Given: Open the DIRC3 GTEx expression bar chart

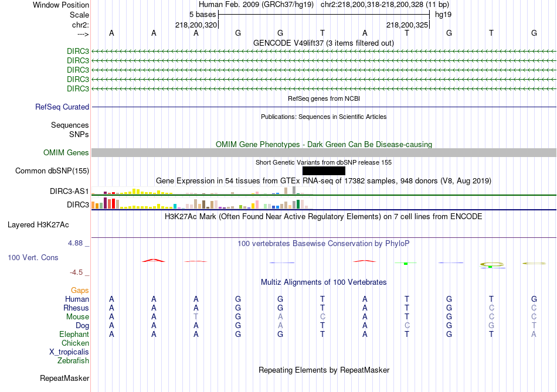Looking at the screenshot, I should [x=202, y=204].
